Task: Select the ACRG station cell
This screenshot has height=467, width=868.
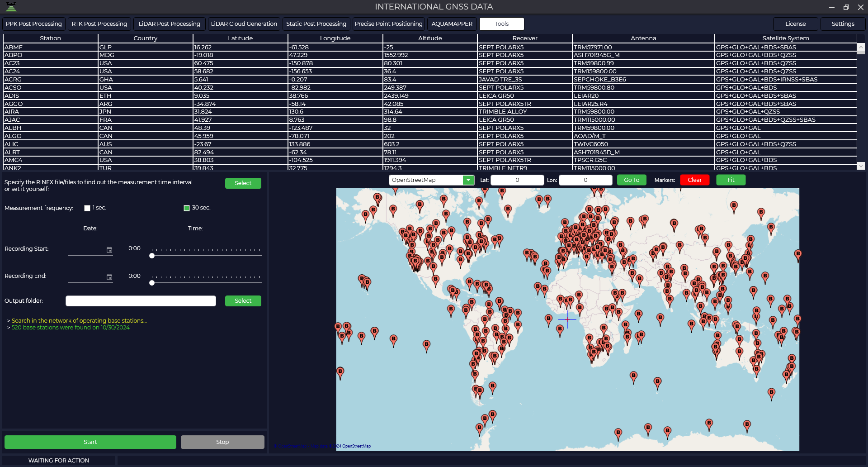Action: pos(51,80)
